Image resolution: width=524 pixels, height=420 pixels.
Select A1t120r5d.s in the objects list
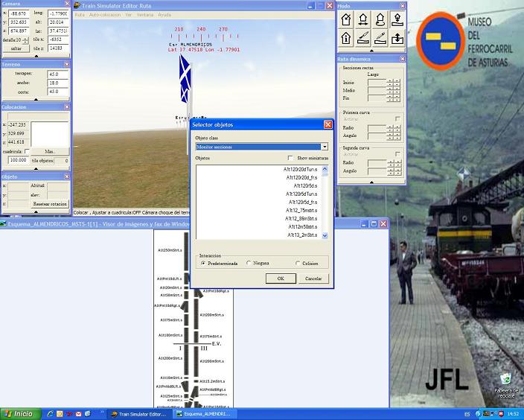click(305, 185)
